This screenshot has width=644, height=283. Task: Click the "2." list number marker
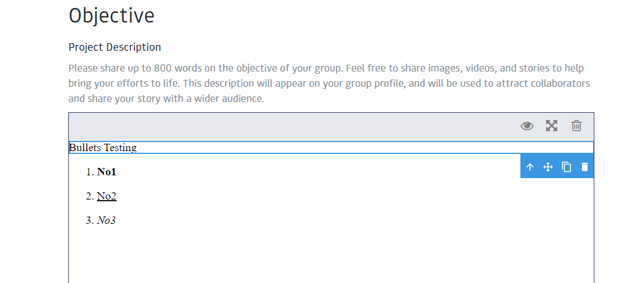pyautogui.click(x=89, y=196)
